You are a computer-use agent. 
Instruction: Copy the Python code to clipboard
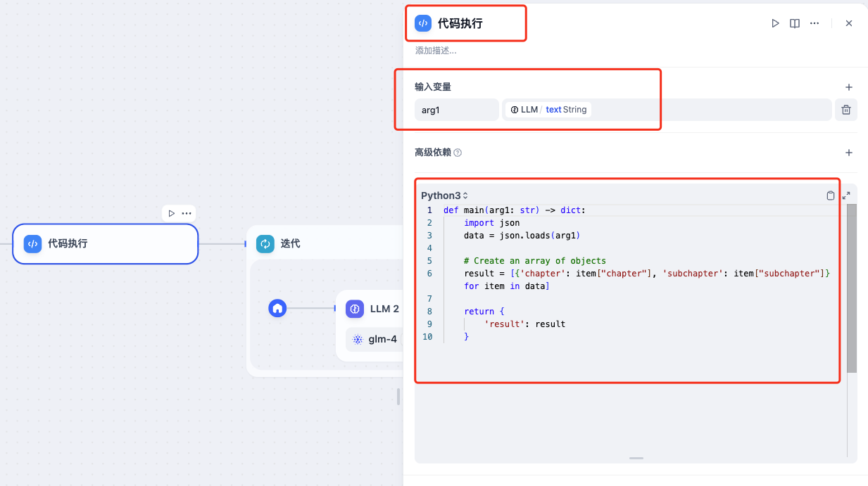[831, 196]
